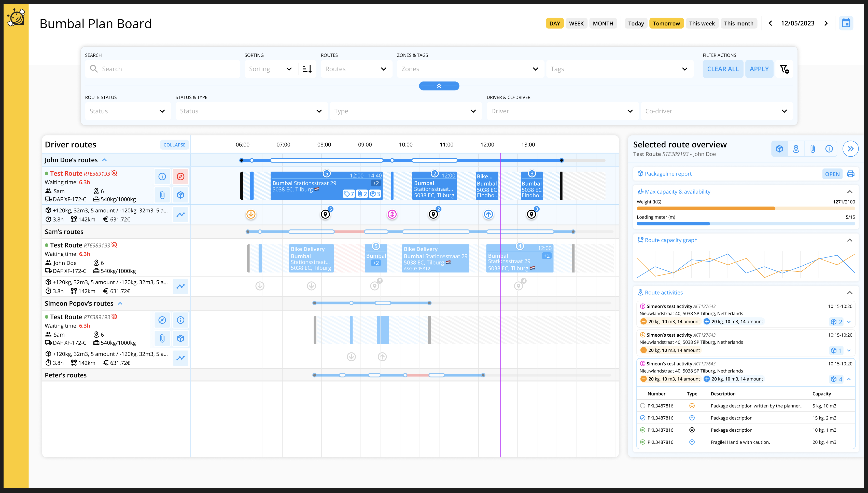Collapse Route capacity graph section

click(849, 240)
